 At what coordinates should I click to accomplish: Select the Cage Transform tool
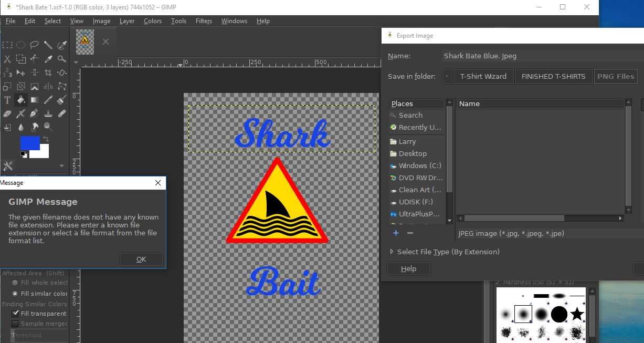coord(62,86)
